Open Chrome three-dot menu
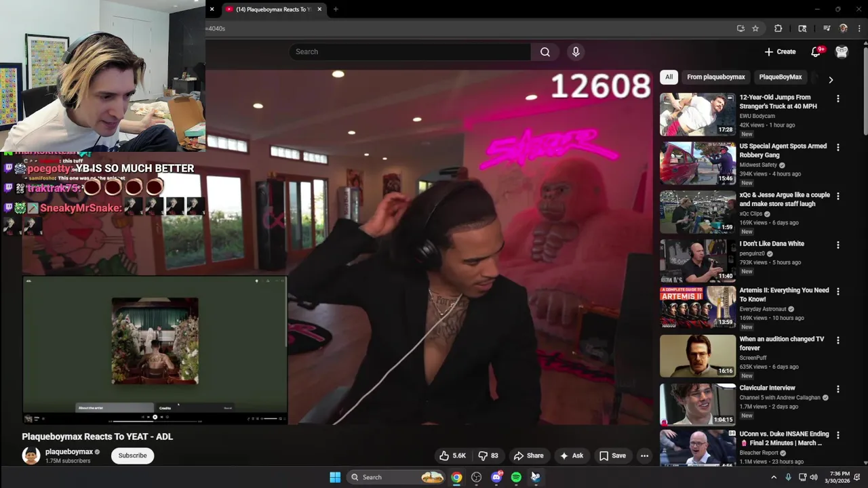The width and height of the screenshot is (868, 488). (859, 28)
